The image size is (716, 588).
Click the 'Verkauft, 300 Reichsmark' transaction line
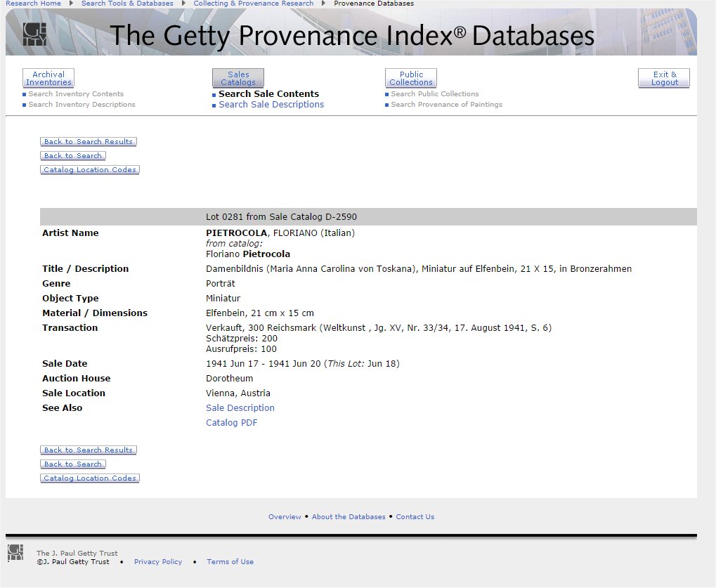click(379, 328)
